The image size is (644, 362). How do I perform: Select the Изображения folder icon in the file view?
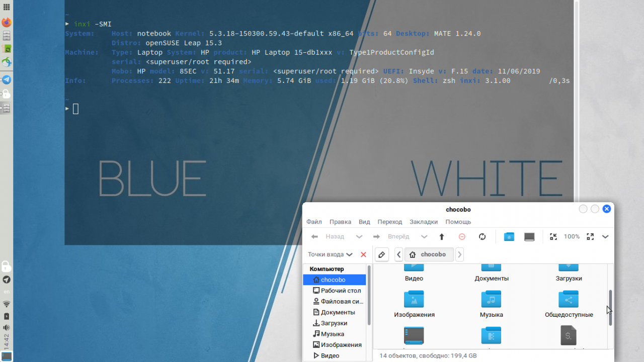tap(414, 299)
